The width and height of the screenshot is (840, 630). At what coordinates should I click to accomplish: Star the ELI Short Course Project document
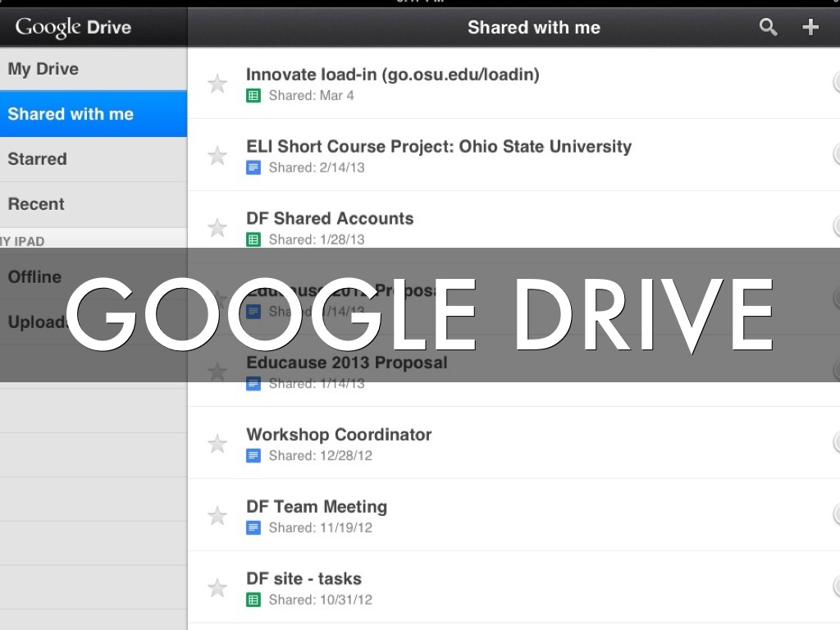(x=217, y=156)
